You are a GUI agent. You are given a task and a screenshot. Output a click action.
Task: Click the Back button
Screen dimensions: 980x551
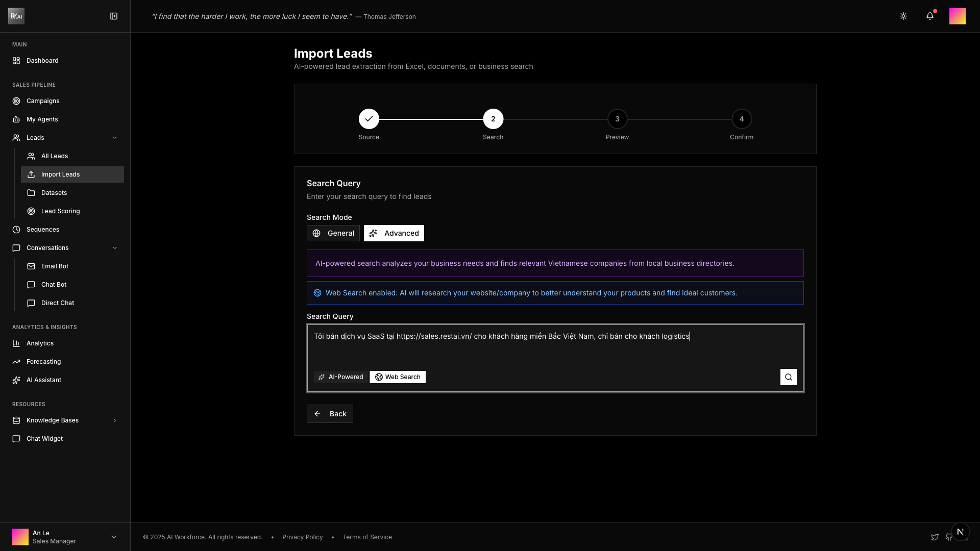click(330, 414)
